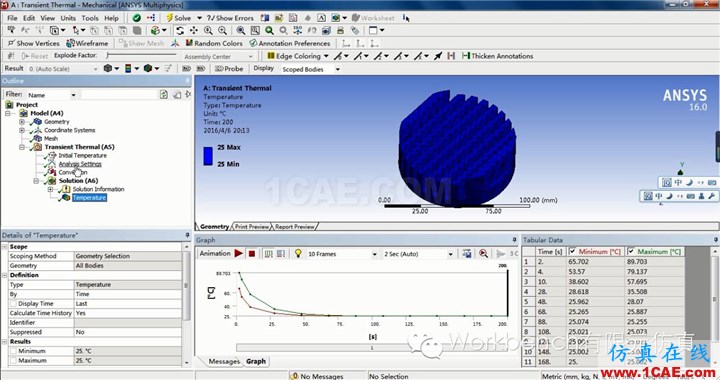The width and height of the screenshot is (720, 380).
Task: Open the 10 Frames dropdown
Action: click(342, 254)
